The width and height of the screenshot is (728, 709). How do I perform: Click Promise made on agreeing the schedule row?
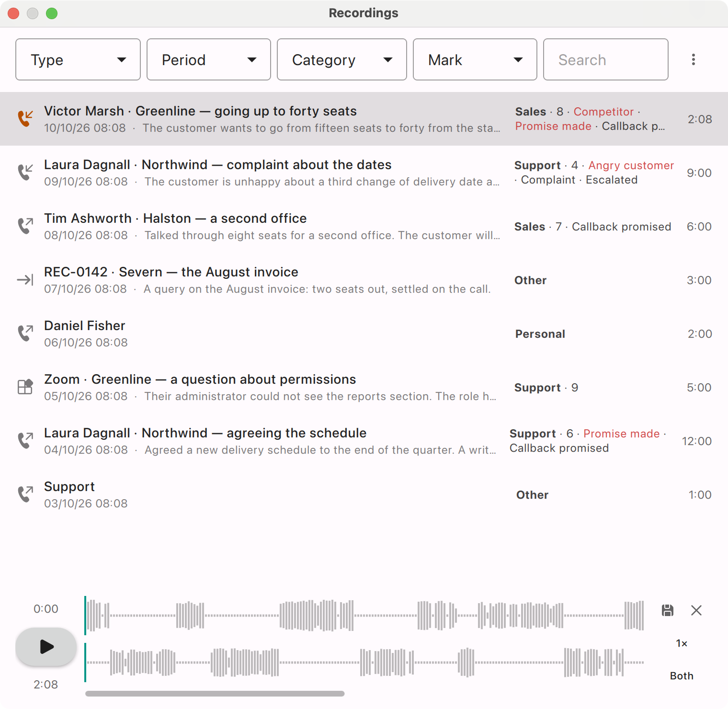pyautogui.click(x=621, y=434)
